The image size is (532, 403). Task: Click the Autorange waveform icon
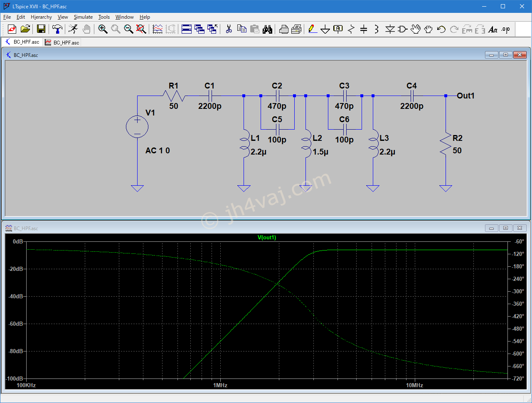tap(158, 29)
